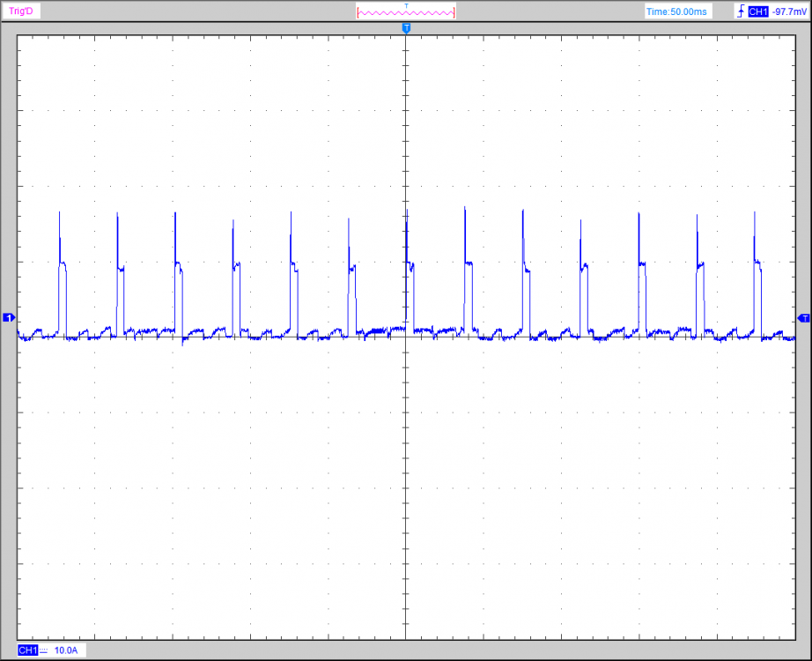This screenshot has width=812, height=661.
Task: Click the DC coupling symbol beside CH1
Action: tap(43, 650)
